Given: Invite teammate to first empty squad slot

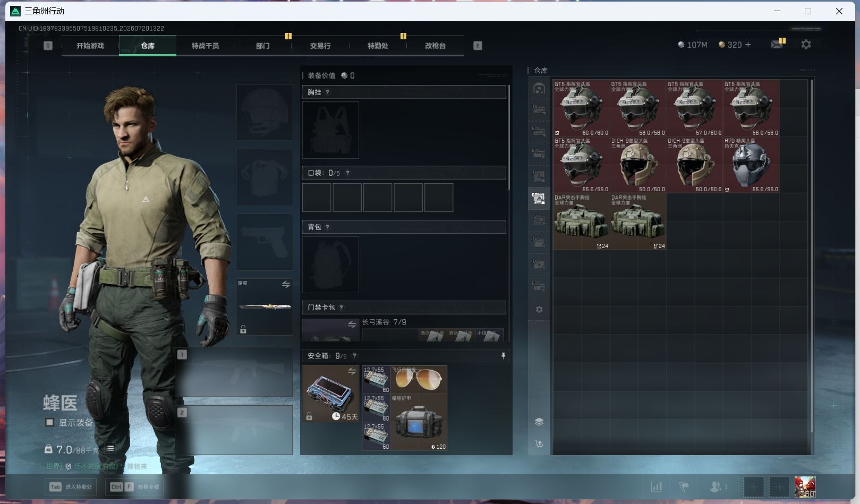Looking at the screenshot, I should point(753,486).
